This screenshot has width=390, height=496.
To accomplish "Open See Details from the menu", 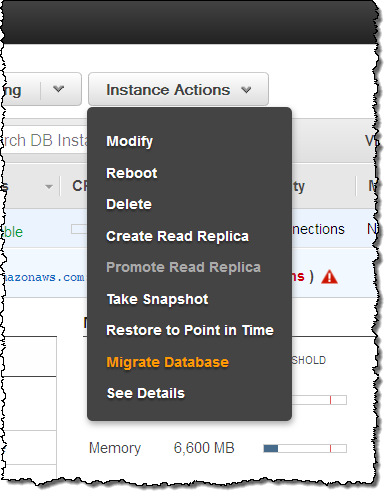I will [x=145, y=393].
